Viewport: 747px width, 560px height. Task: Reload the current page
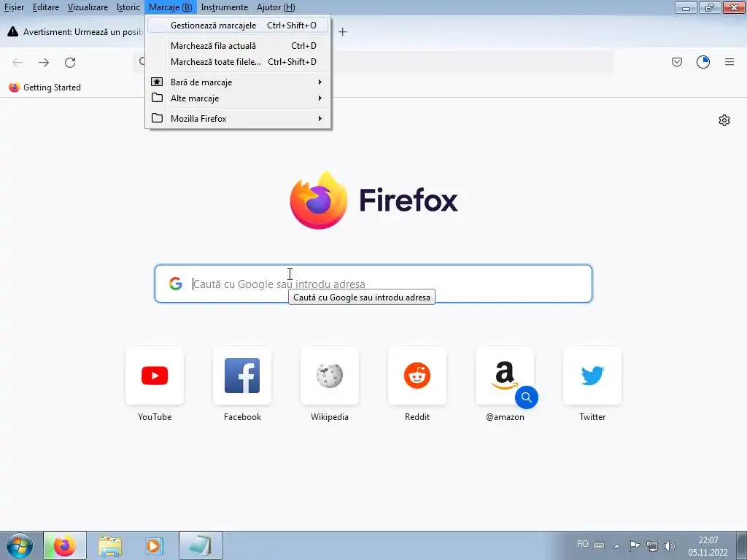click(x=70, y=63)
